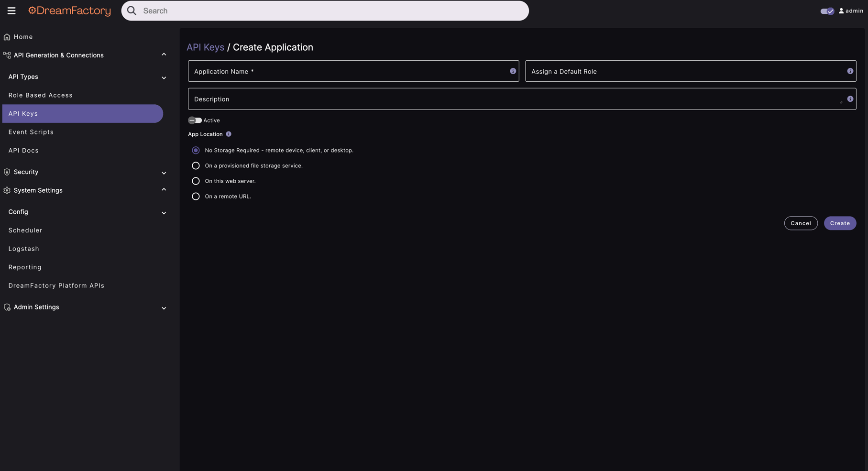
Task: Click the System Settings gear icon
Action: (x=7, y=190)
